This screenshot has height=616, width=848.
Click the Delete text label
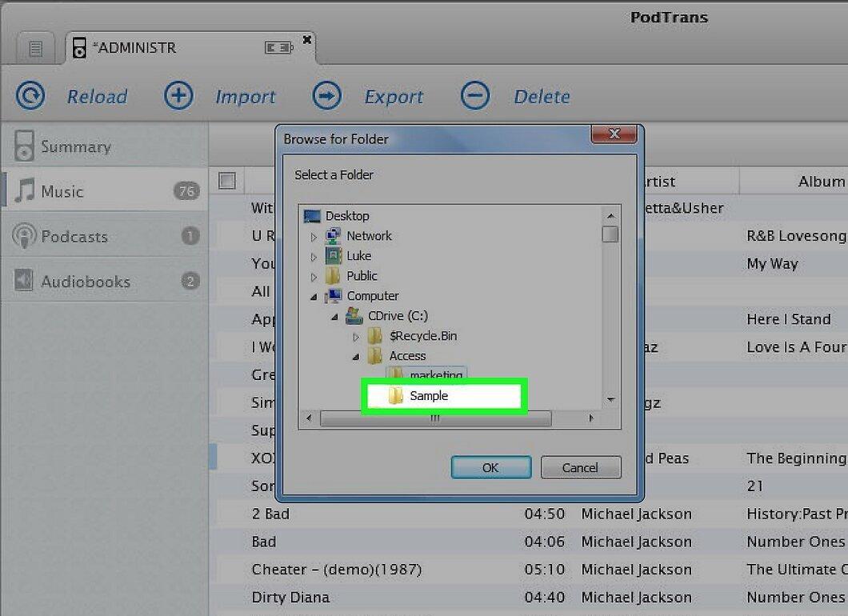click(542, 97)
